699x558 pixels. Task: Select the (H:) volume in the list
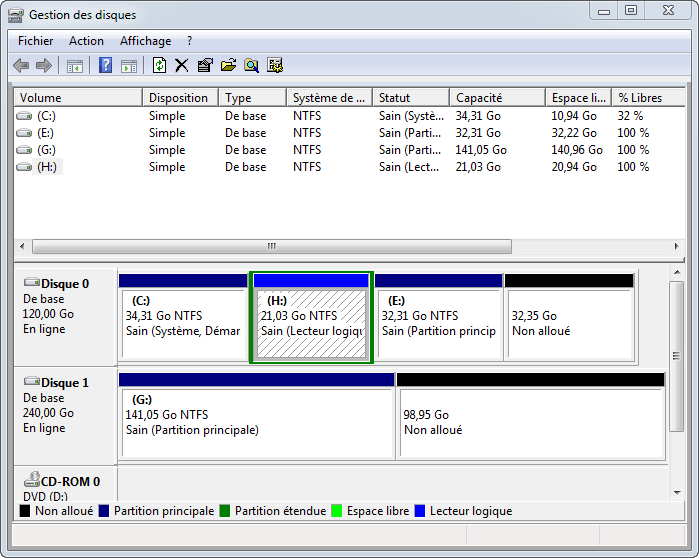click(47, 167)
